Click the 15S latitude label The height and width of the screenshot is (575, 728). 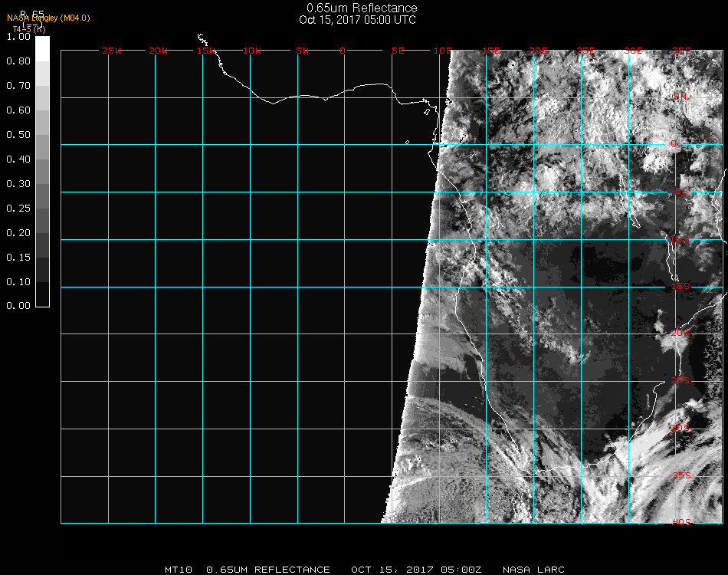click(x=680, y=286)
